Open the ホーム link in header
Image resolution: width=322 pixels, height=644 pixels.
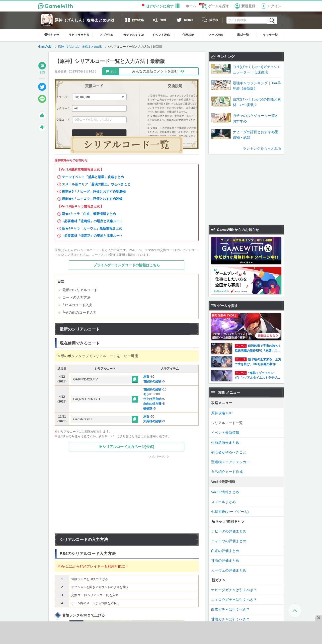click(191, 6)
